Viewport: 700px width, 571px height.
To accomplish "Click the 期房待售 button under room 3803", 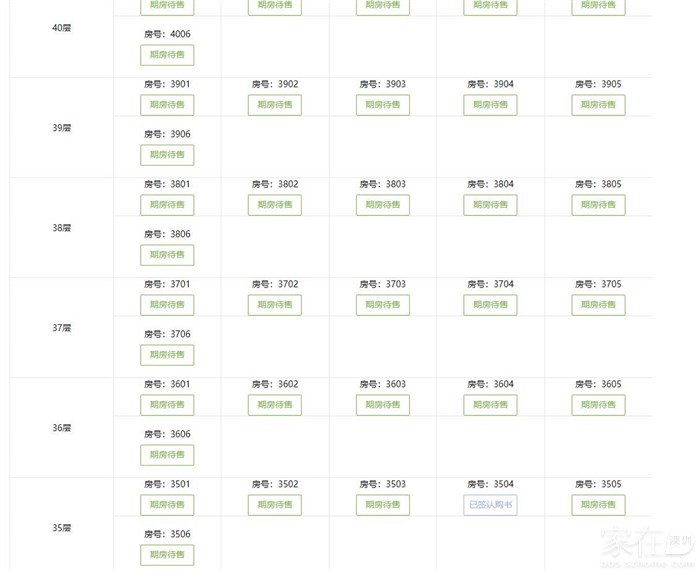I will tap(382, 205).
